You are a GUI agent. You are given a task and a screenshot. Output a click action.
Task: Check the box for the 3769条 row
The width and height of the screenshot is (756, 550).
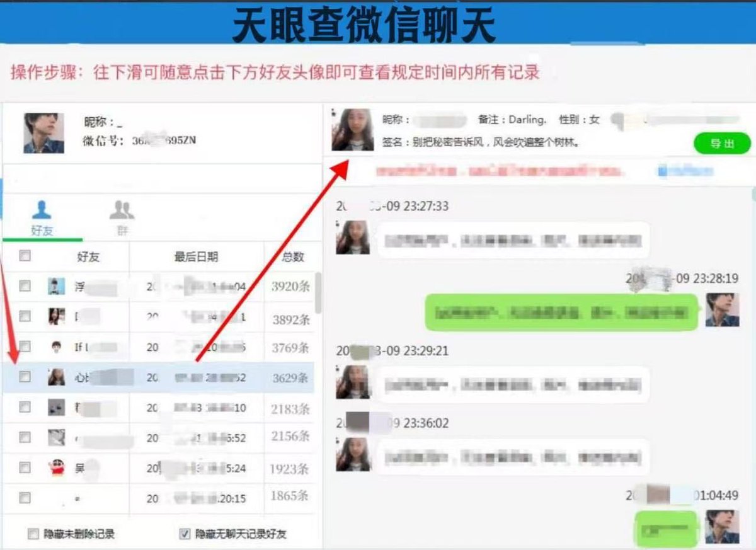click(x=25, y=346)
